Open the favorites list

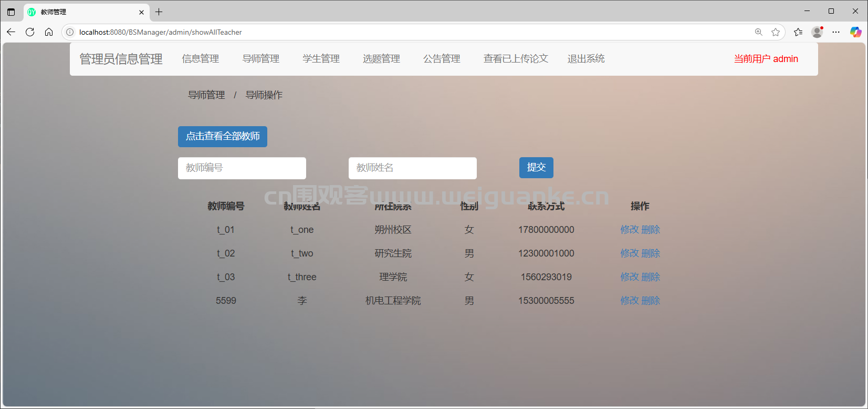tap(798, 32)
